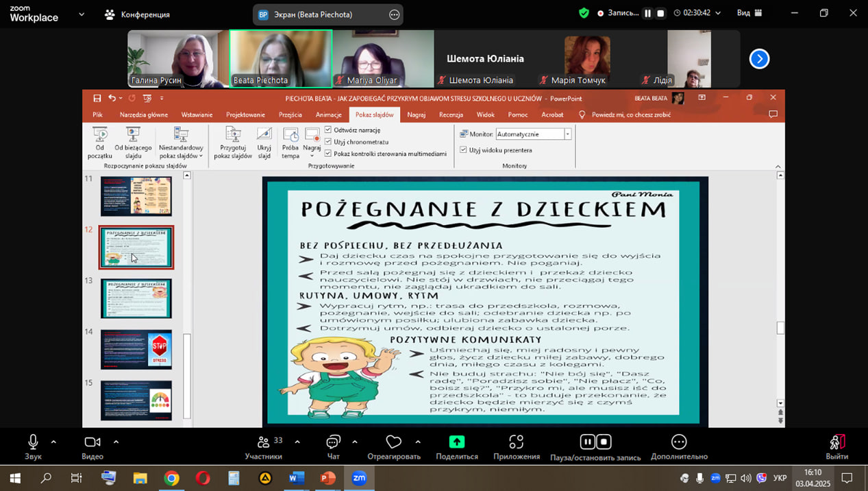Open the Wstawianie ribbon tab
The height and width of the screenshot is (491, 868).
197,115
